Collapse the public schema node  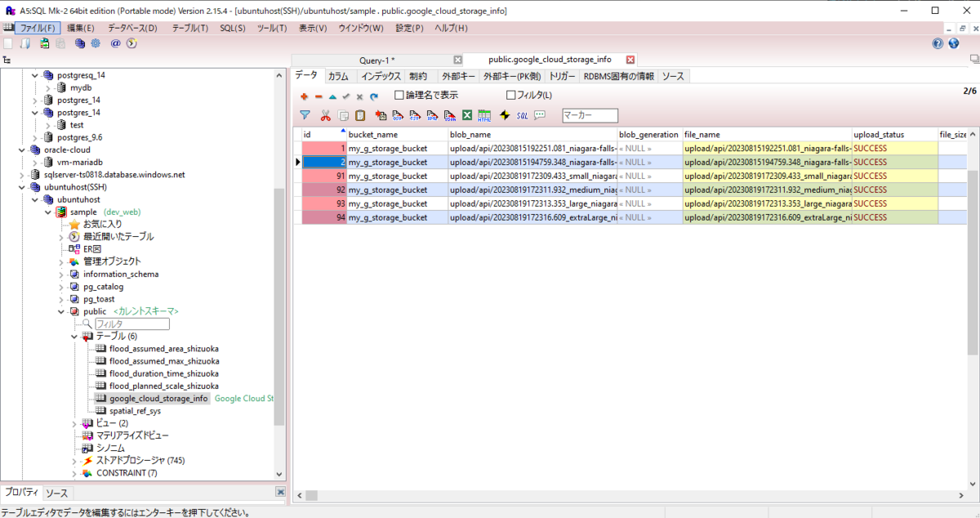point(60,311)
